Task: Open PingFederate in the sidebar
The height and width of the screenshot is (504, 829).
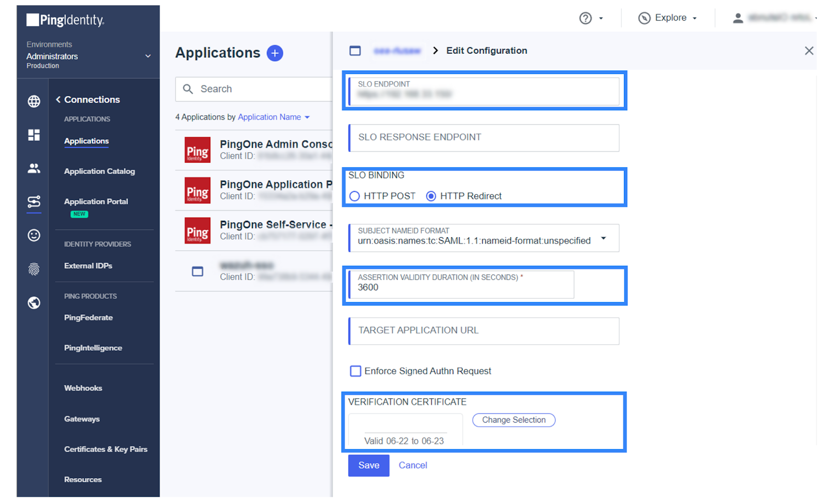Action: [89, 318]
